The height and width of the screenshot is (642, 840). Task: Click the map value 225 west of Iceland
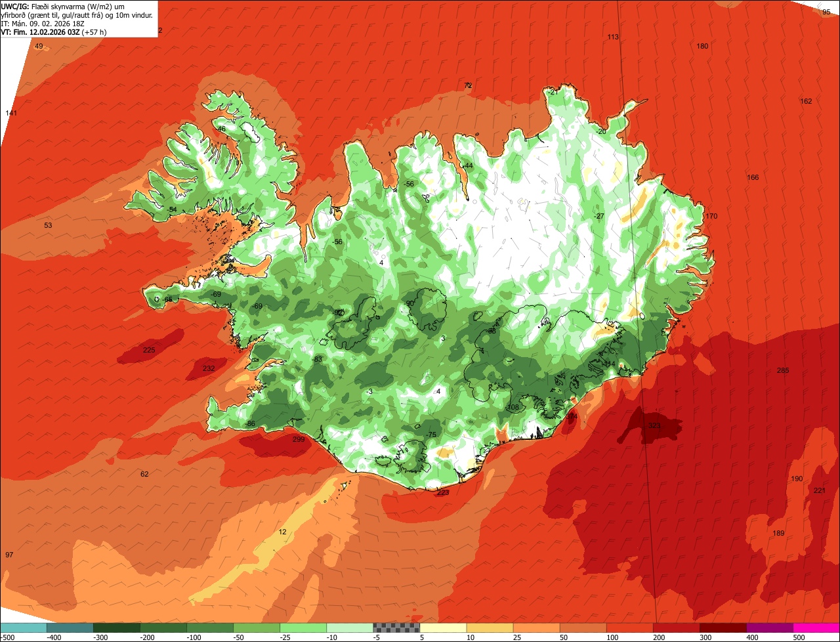point(149,350)
